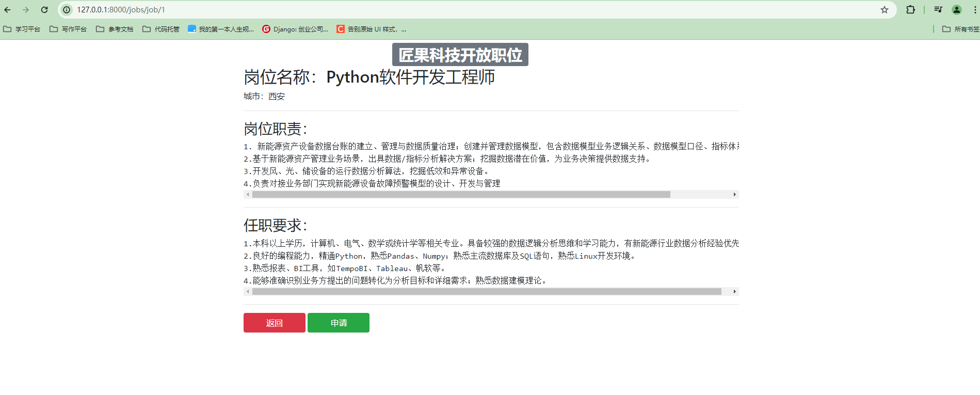The height and width of the screenshot is (395, 980).
Task: Click the 任职要求 heading
Action: pos(276,226)
